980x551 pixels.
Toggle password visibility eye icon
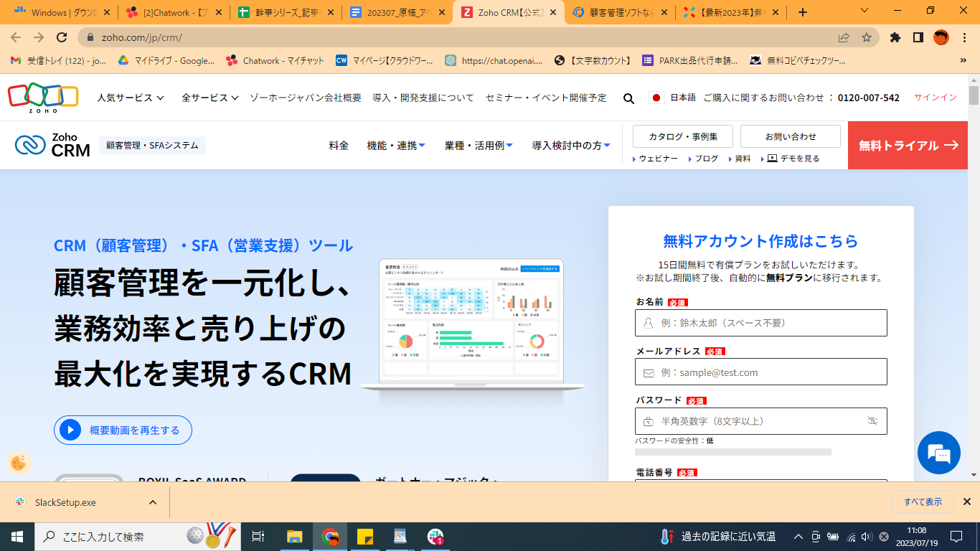pos(872,421)
